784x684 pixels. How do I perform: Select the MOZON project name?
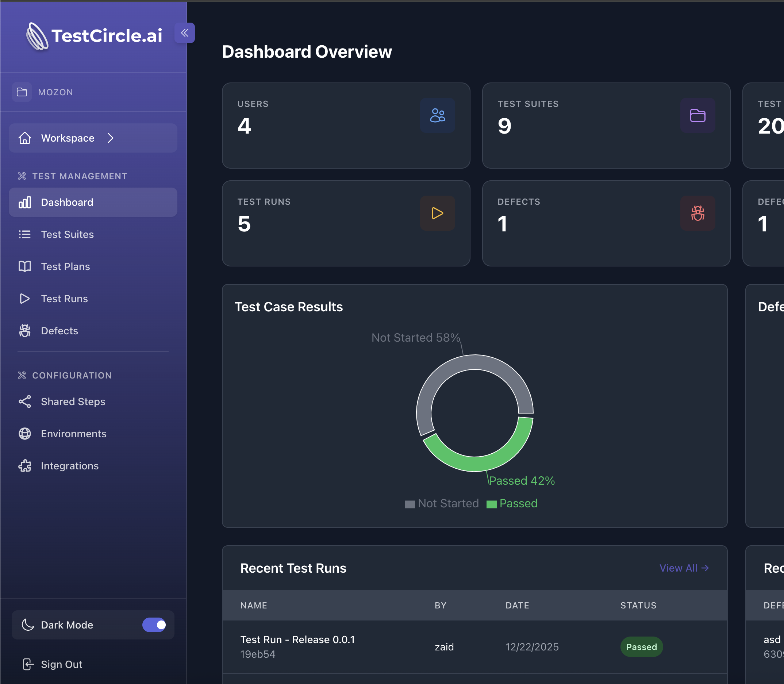pos(55,92)
